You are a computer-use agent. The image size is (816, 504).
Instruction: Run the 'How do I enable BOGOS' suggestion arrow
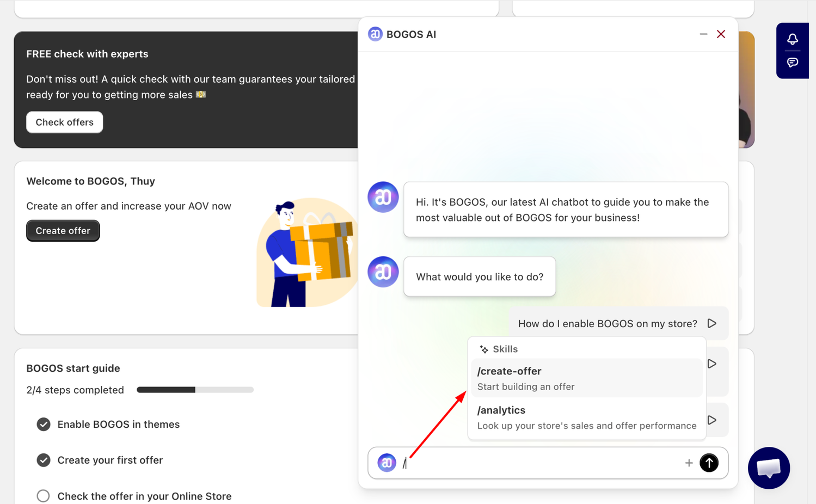(712, 323)
